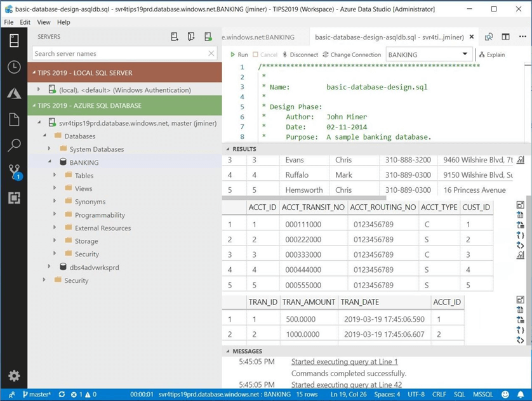The height and width of the screenshot is (401, 532).
Task: Expand the (local) server node
Action: click(x=39, y=89)
